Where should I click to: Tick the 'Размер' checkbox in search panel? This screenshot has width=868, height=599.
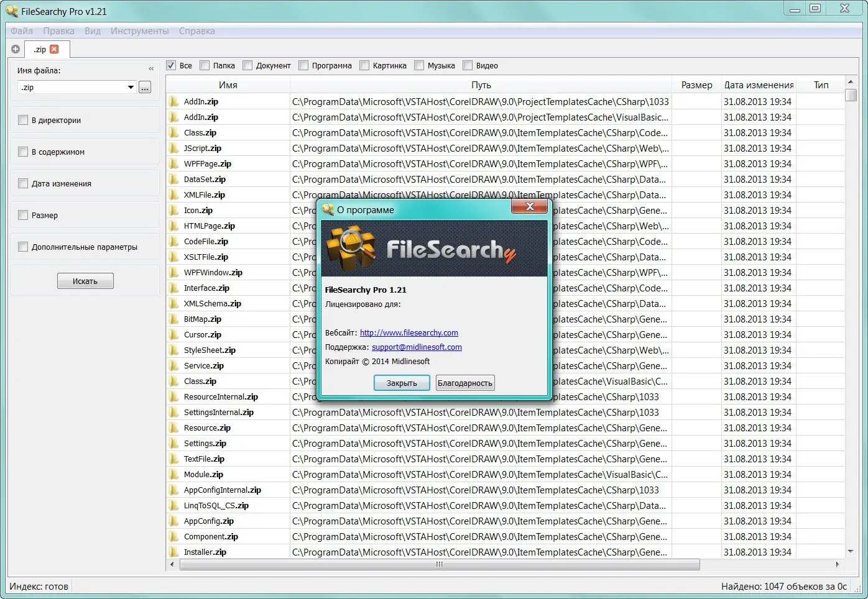(23, 215)
